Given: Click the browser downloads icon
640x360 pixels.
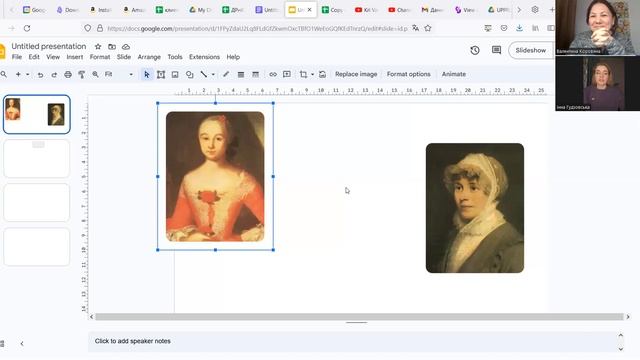Looking at the screenshot, I should (x=519, y=28).
